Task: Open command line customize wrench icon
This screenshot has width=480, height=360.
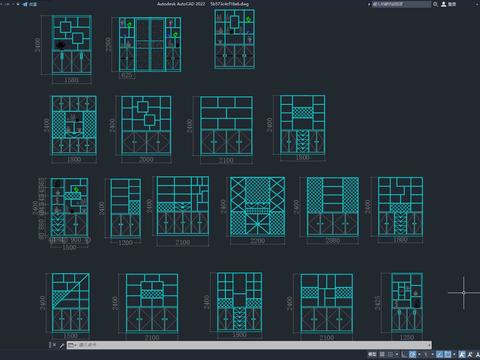Action: pos(62,345)
